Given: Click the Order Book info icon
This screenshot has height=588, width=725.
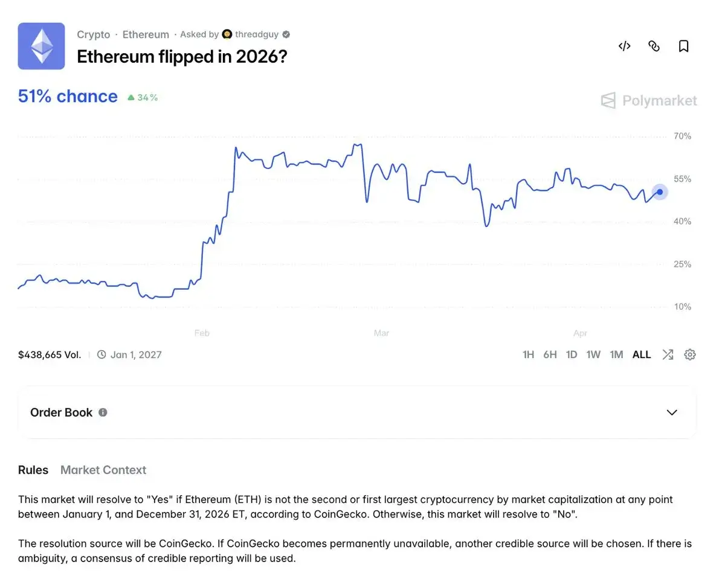Looking at the screenshot, I should click(103, 412).
